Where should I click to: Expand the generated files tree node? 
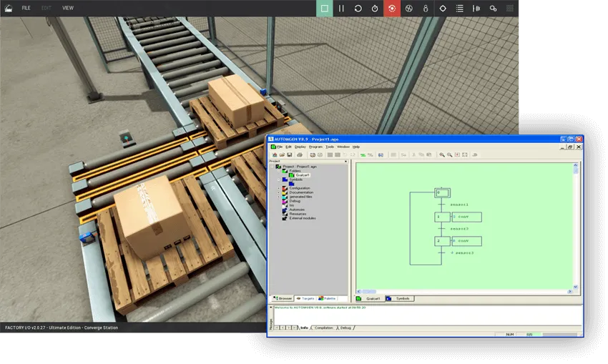pyautogui.click(x=279, y=197)
